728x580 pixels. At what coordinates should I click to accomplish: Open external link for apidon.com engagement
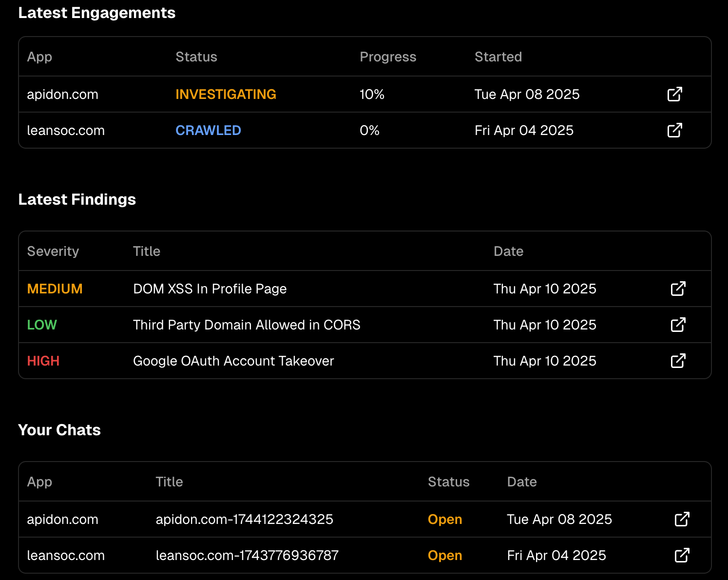pyautogui.click(x=674, y=94)
